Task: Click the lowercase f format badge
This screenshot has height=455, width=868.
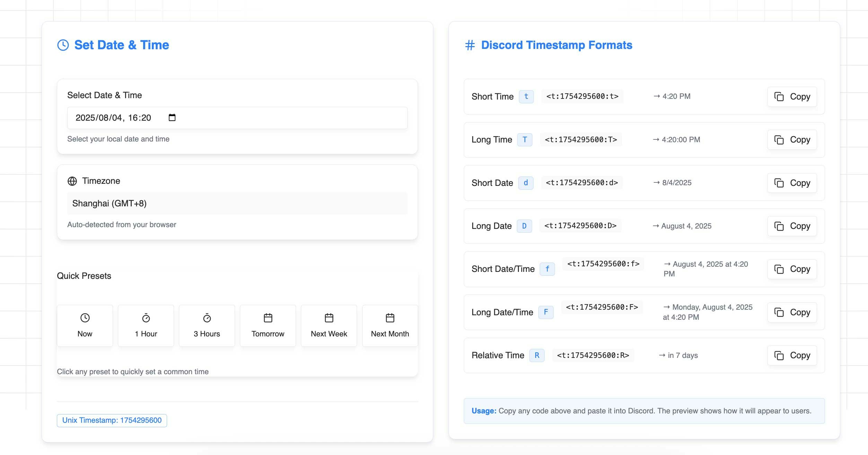Action: 547,269
